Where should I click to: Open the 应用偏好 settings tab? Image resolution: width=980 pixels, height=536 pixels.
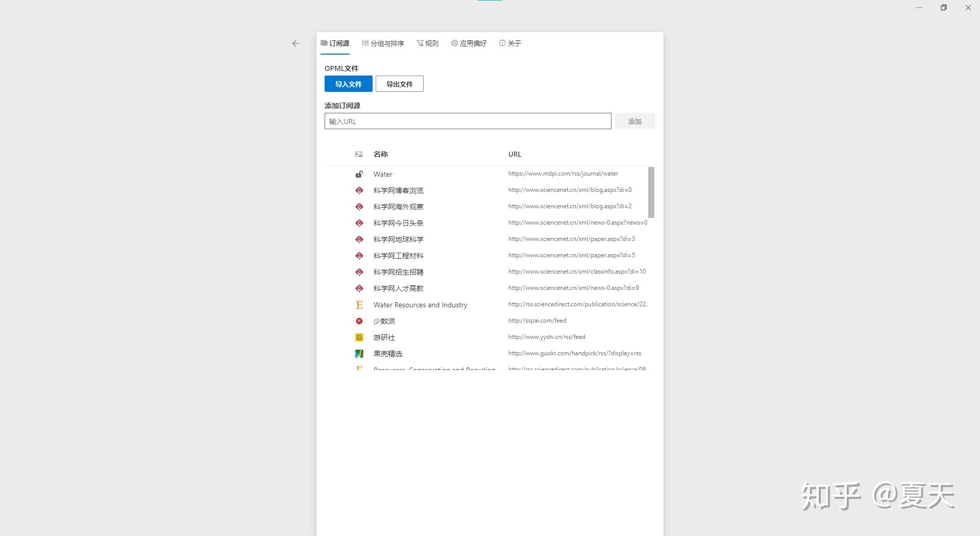click(x=468, y=43)
